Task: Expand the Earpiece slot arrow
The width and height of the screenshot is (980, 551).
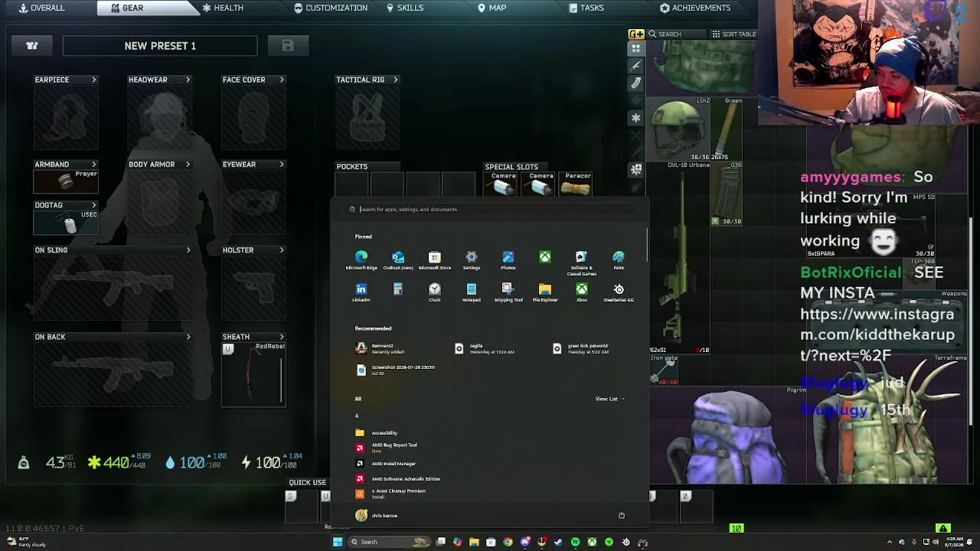Action: (94, 80)
